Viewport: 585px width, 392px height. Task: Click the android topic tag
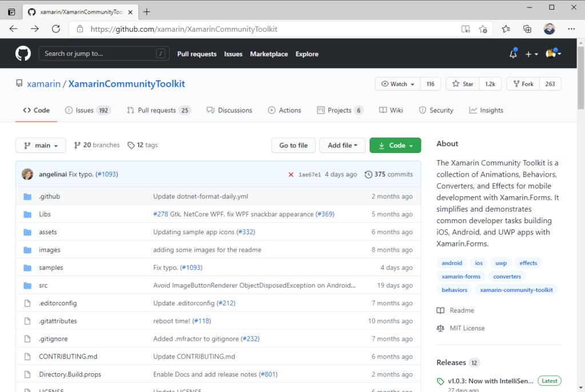pos(451,263)
